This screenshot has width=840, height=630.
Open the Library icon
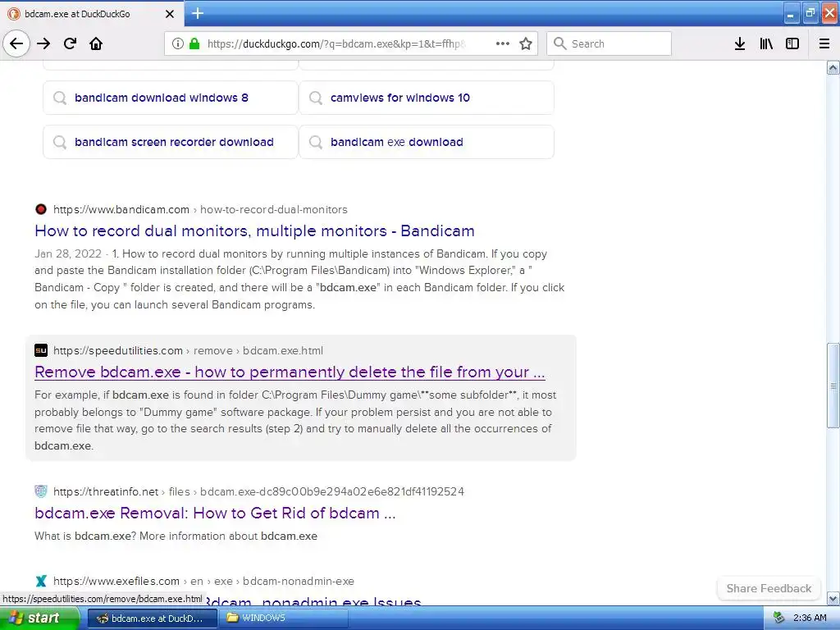pyautogui.click(x=766, y=43)
